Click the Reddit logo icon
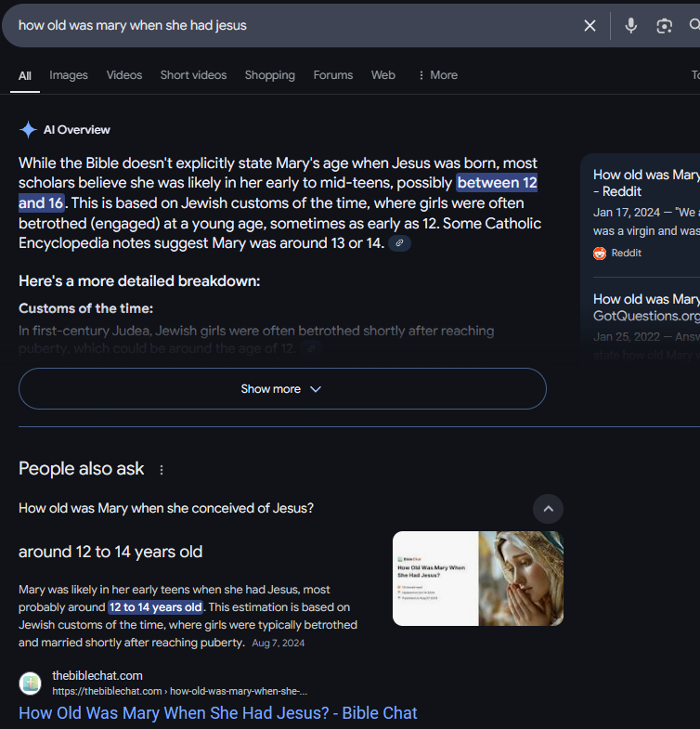 [600, 254]
